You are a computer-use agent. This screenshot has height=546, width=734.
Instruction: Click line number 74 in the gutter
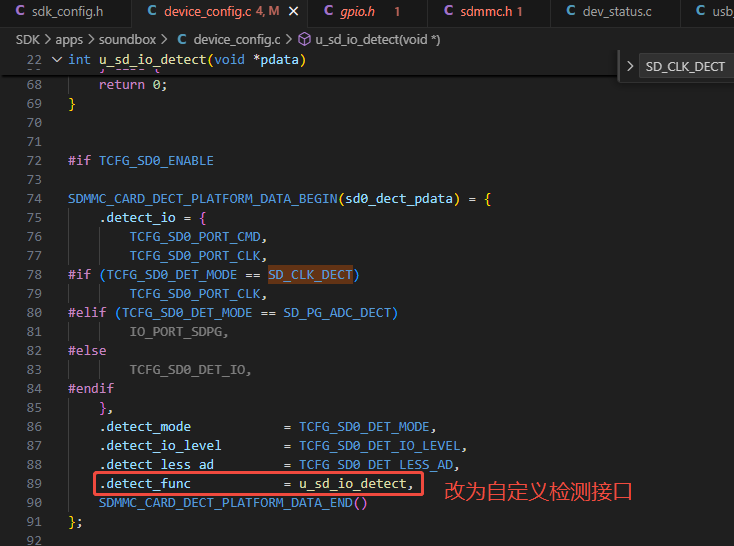tap(34, 199)
